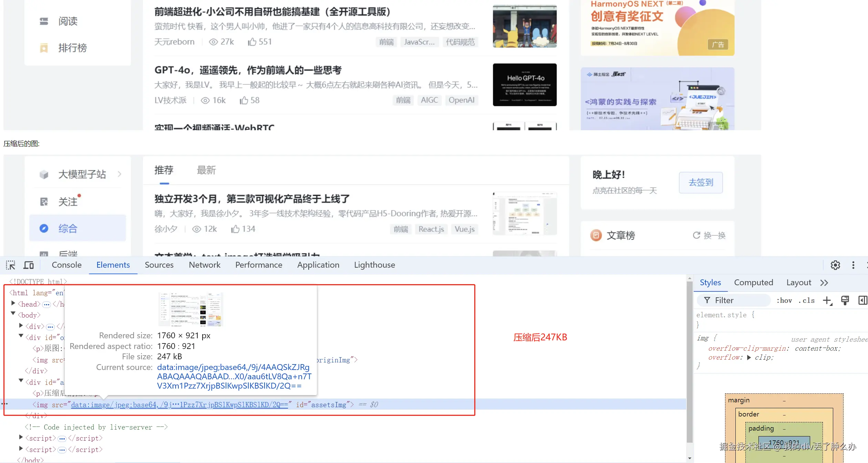Expand the head element node
The image size is (868, 463).
click(13, 303)
